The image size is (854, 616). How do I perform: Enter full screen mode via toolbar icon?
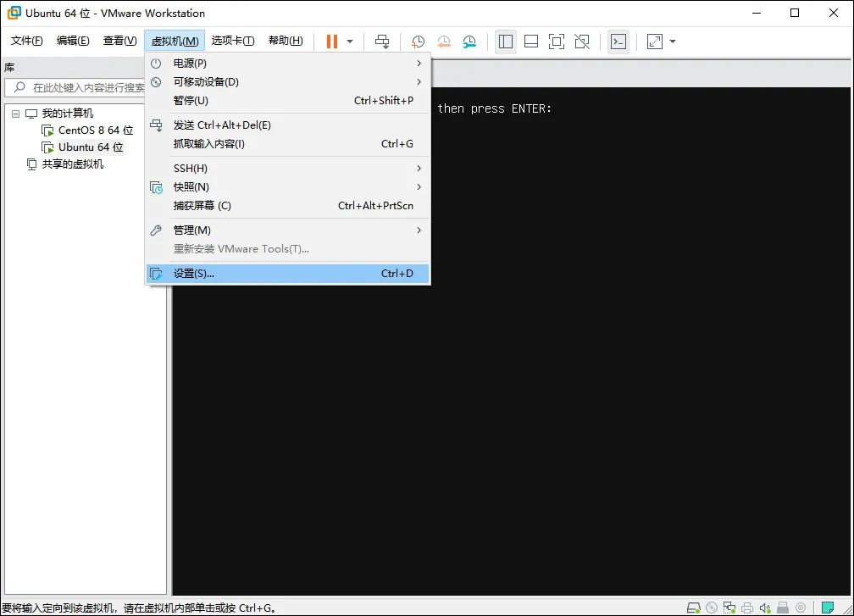556,42
